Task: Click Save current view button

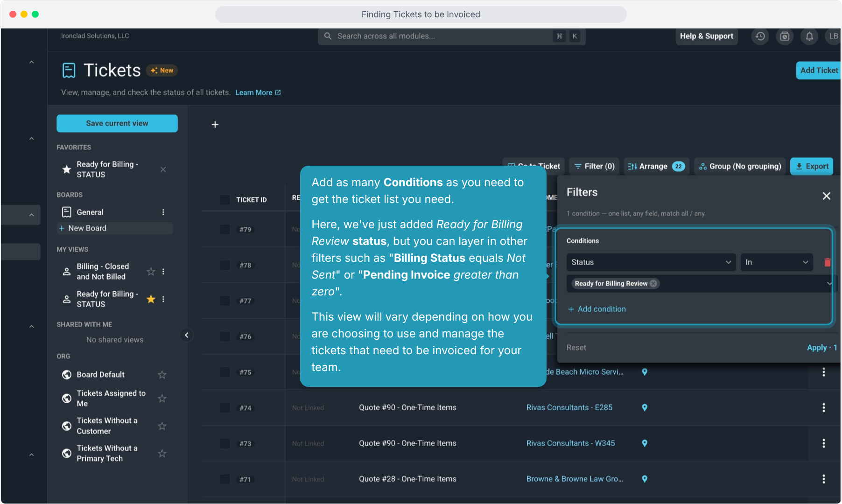Action: [117, 124]
